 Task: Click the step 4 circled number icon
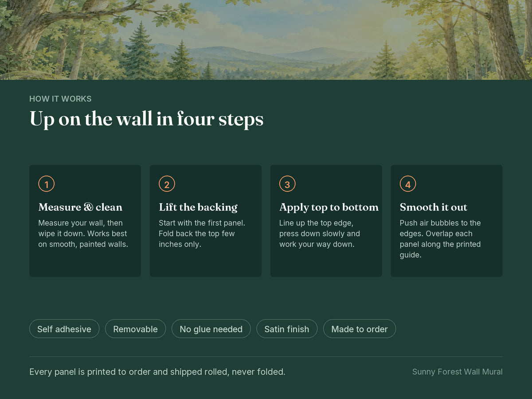408,184
